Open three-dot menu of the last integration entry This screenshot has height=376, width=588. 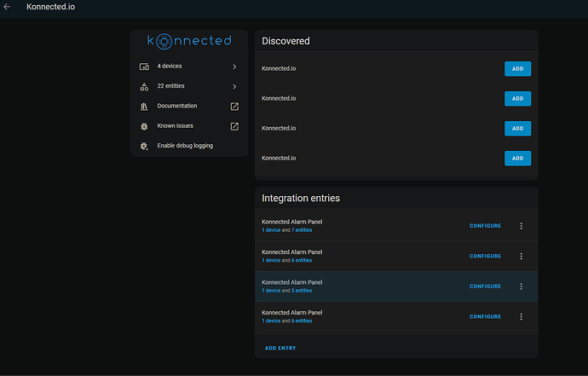pos(521,316)
